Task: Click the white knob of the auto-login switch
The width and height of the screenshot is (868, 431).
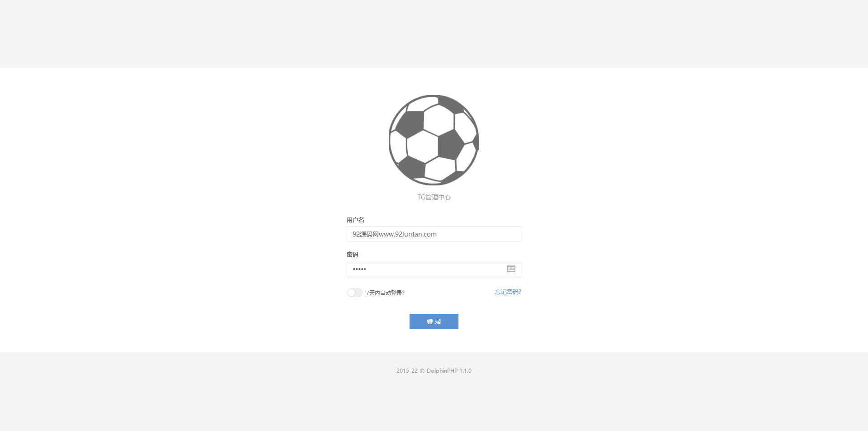Action: (351, 293)
